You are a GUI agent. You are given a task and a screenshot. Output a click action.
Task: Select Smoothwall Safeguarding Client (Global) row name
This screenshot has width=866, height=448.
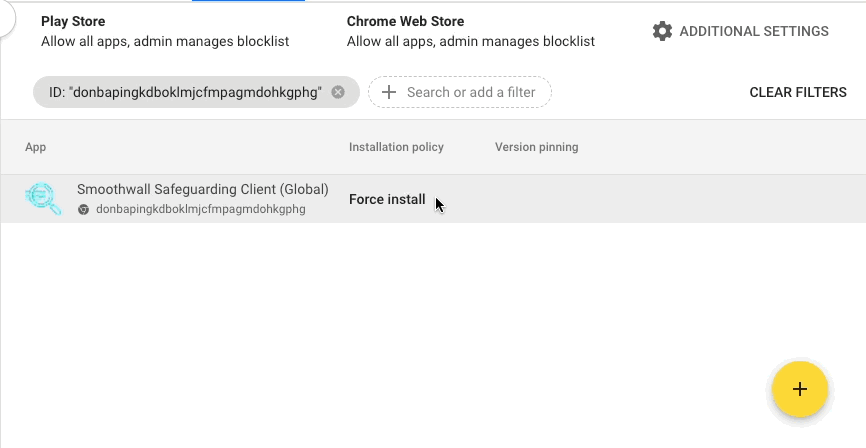203,189
